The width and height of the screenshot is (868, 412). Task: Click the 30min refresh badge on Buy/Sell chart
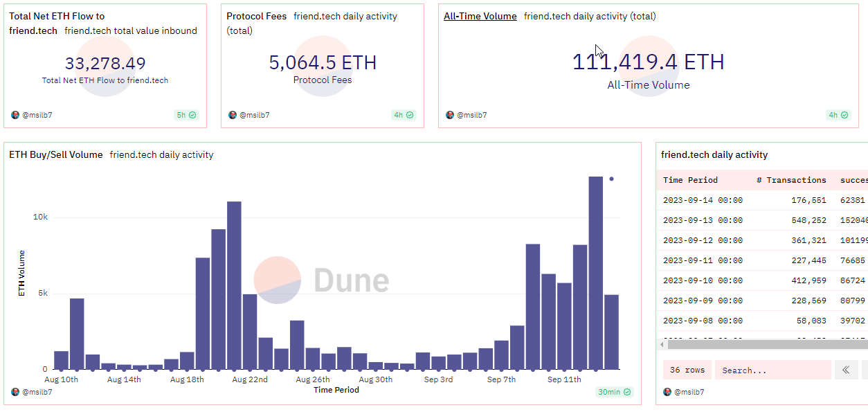pos(614,392)
